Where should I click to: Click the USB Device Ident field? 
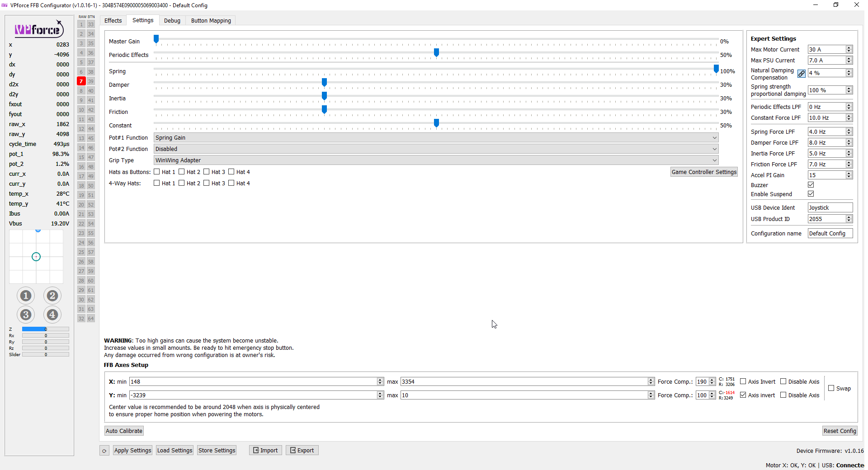[830, 208]
